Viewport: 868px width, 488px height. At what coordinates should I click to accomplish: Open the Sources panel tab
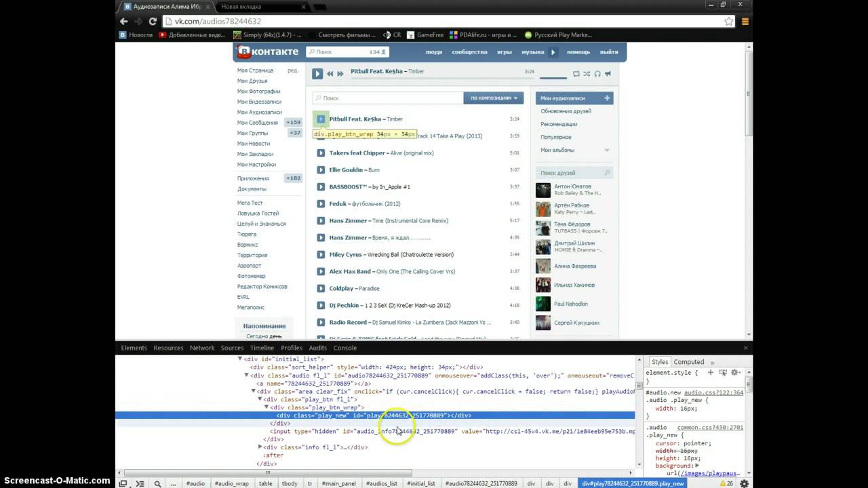(x=232, y=348)
